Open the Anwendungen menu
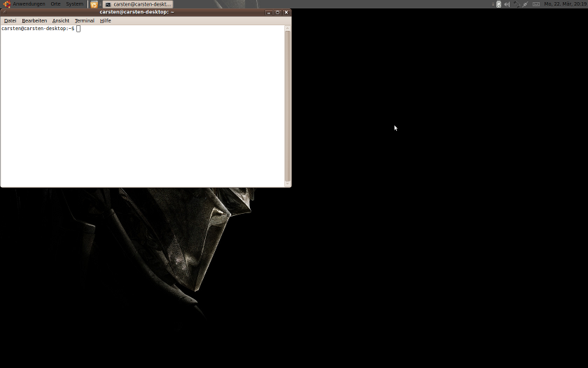Image resolution: width=588 pixels, height=368 pixels. (x=28, y=4)
